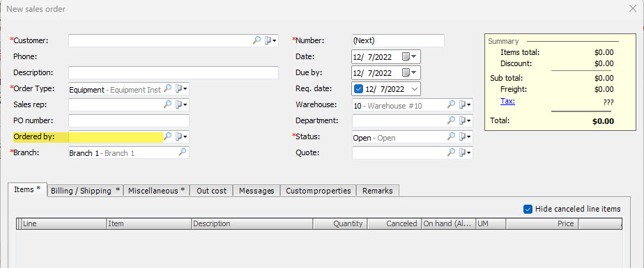
Task: Open the Date field calendar picker
Action: (409, 56)
